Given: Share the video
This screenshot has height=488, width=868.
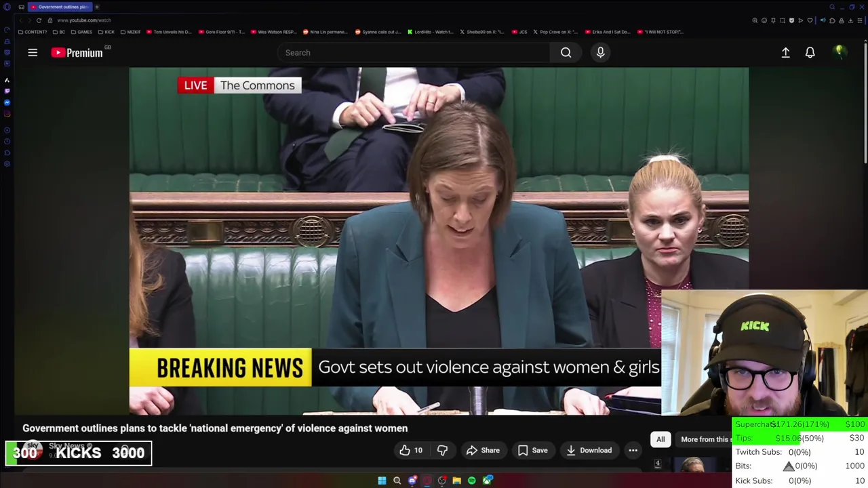Looking at the screenshot, I should click(483, 450).
